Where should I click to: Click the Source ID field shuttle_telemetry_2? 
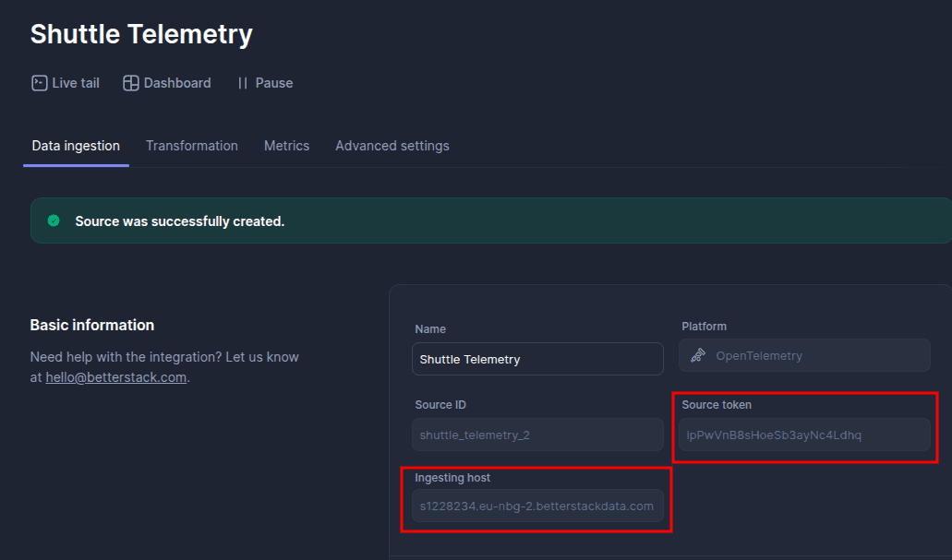tap(537, 435)
